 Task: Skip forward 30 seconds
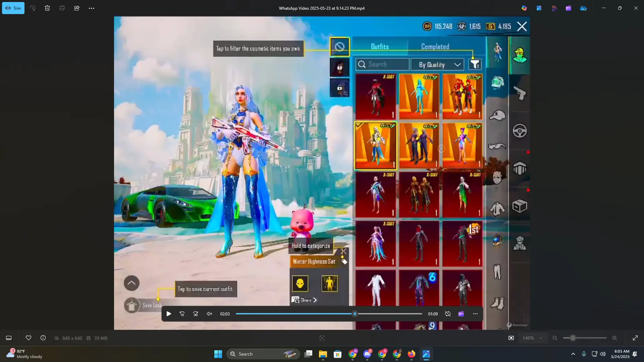pyautogui.click(x=196, y=314)
